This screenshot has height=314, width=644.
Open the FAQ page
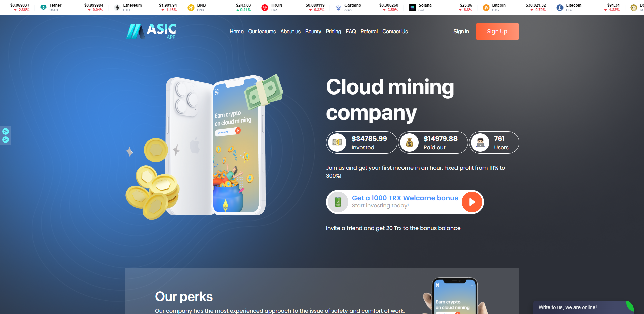pos(351,32)
